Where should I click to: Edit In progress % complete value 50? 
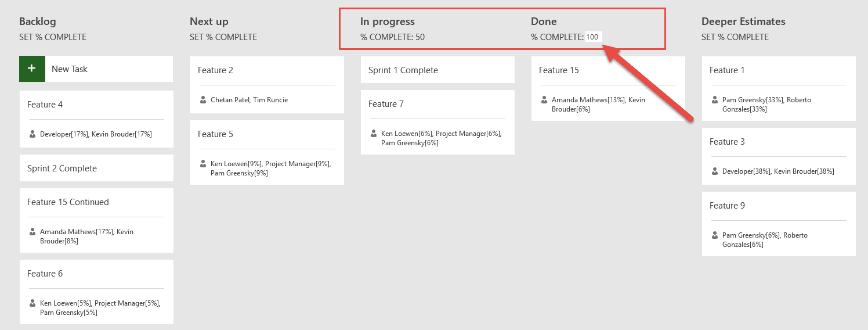pyautogui.click(x=420, y=37)
